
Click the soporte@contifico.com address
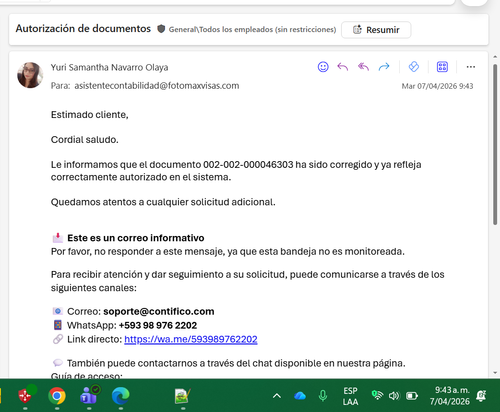pos(159,311)
